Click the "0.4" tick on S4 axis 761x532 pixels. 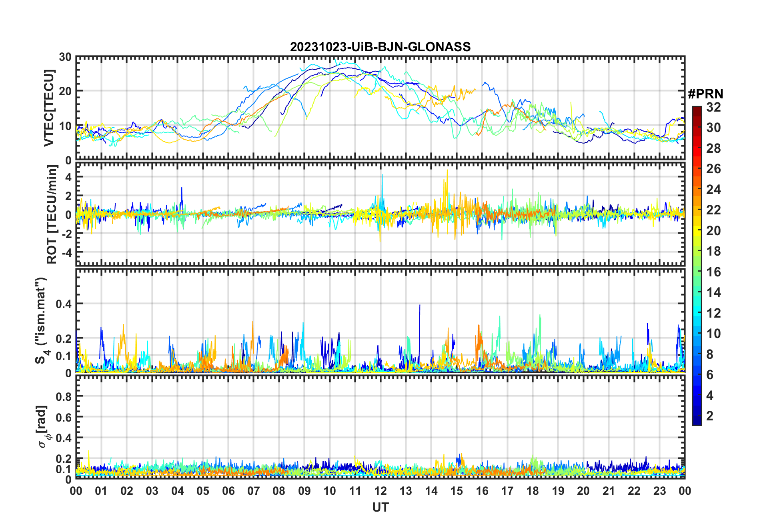pyautogui.click(x=64, y=304)
